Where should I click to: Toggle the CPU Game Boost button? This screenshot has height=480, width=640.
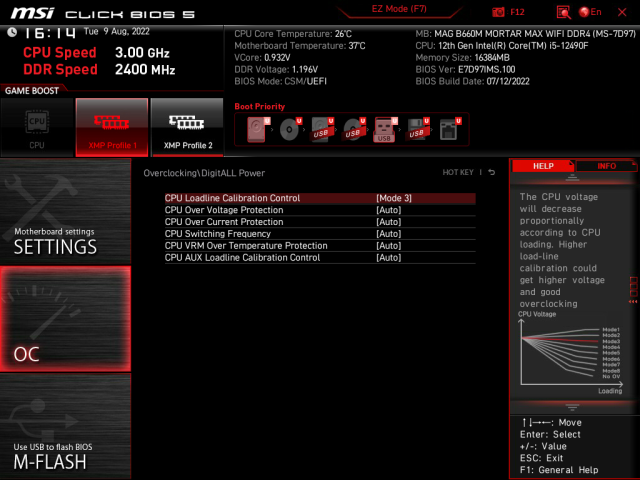[x=37, y=127]
